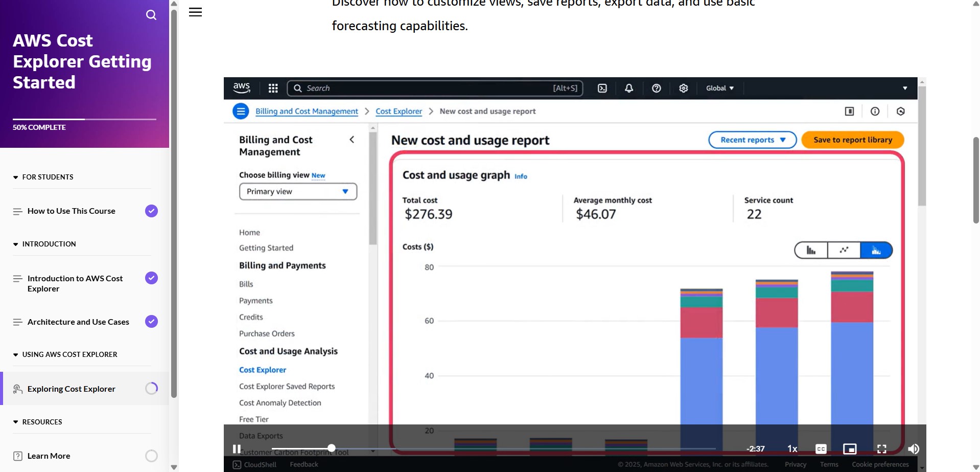Follow Billing and Cost Management breadcrumb

pyautogui.click(x=307, y=111)
